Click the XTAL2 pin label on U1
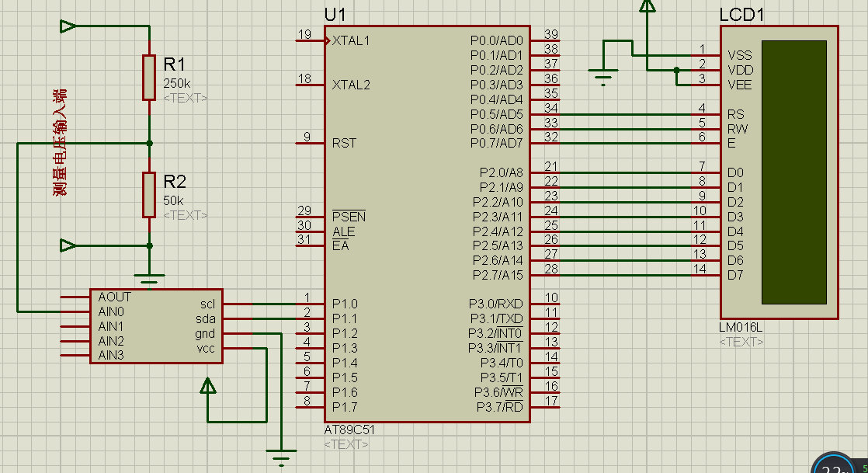 [351, 85]
